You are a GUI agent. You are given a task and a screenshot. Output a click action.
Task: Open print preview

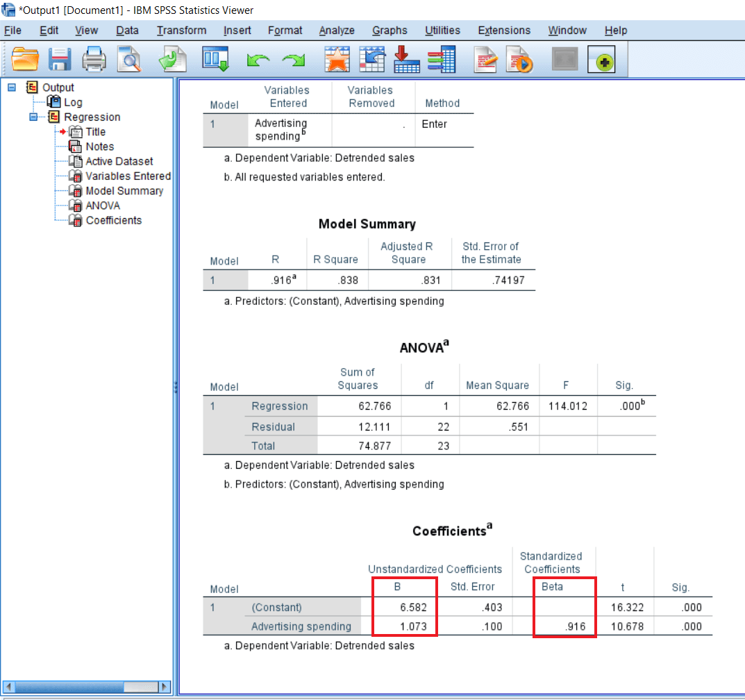[129, 59]
